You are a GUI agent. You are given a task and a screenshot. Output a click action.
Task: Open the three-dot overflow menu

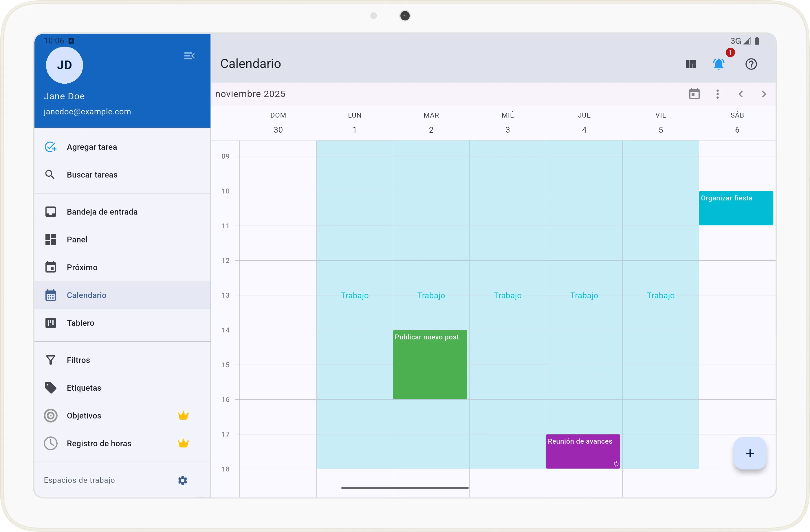(x=717, y=94)
